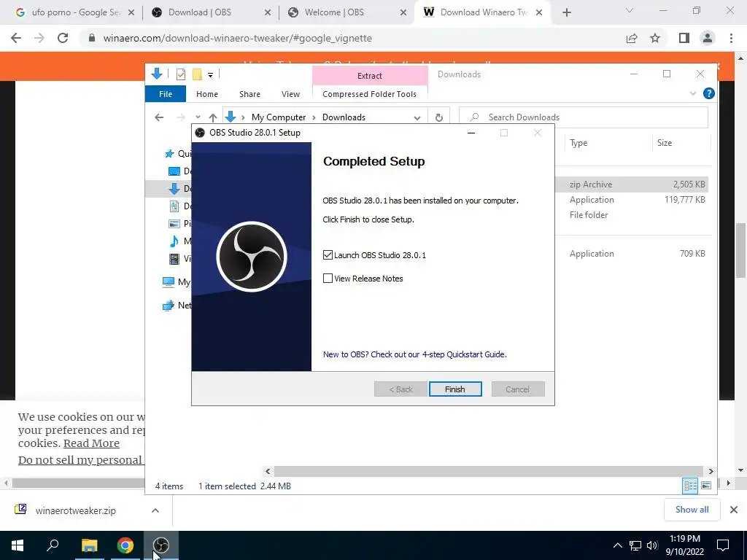Select Compressed Folder Tools tab

pyautogui.click(x=369, y=94)
